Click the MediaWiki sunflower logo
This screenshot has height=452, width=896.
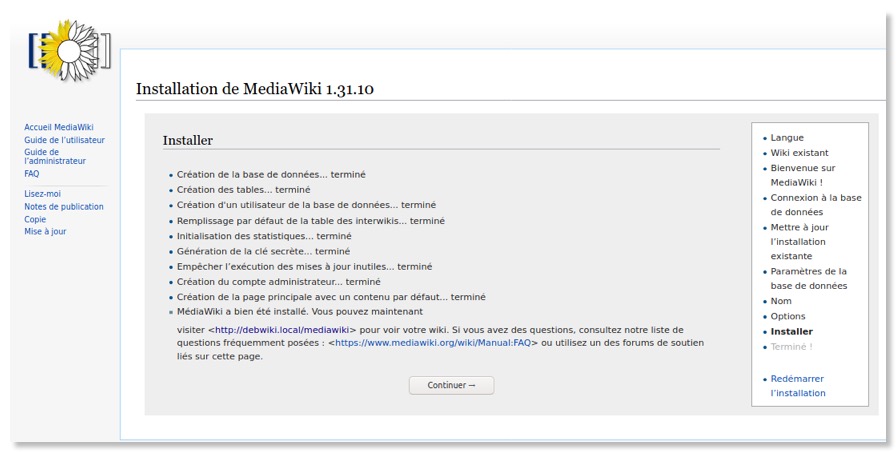click(70, 50)
